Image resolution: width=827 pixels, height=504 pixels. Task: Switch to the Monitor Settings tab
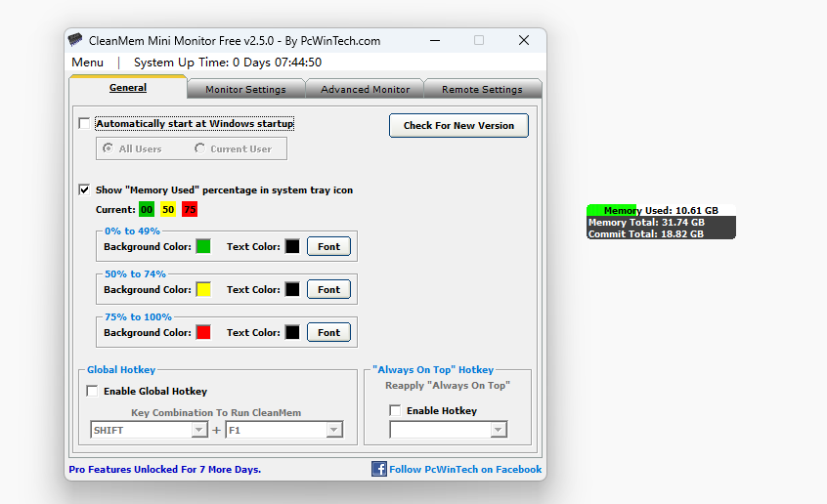(x=245, y=90)
